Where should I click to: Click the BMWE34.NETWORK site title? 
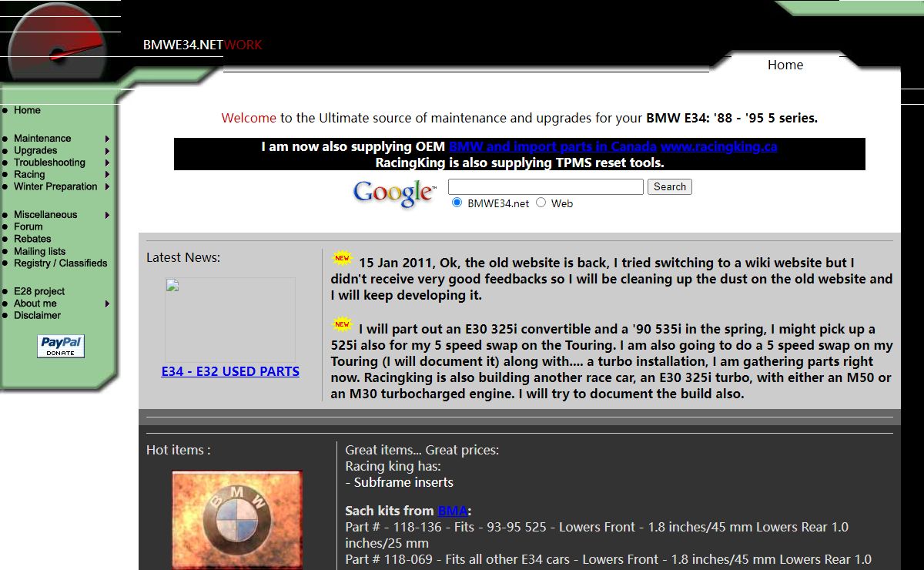tap(203, 45)
